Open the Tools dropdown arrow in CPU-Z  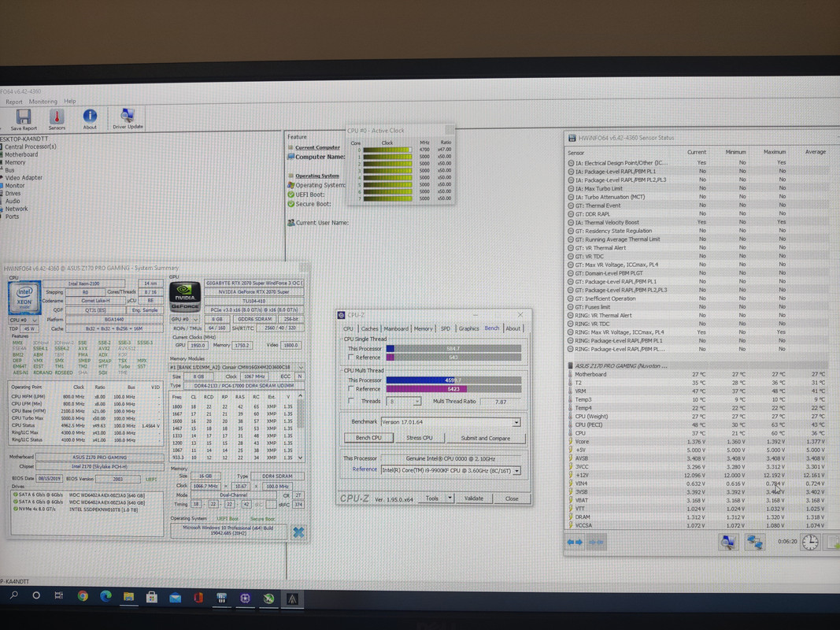[x=450, y=498]
